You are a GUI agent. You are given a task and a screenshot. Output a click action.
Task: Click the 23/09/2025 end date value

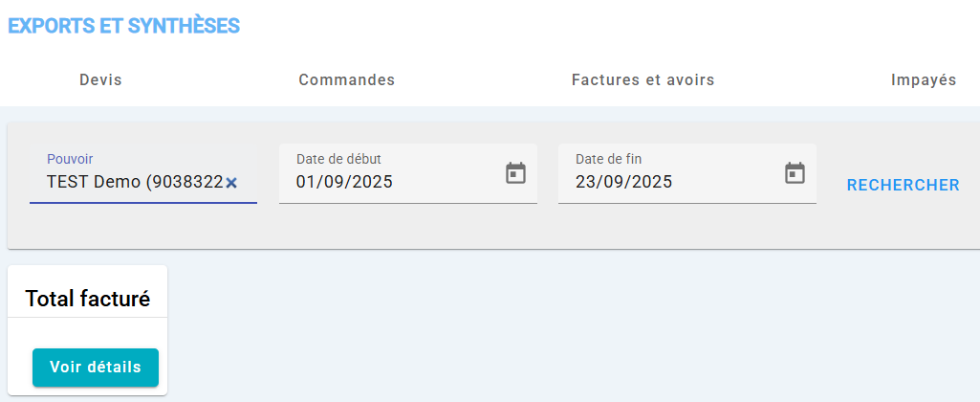[x=623, y=182]
